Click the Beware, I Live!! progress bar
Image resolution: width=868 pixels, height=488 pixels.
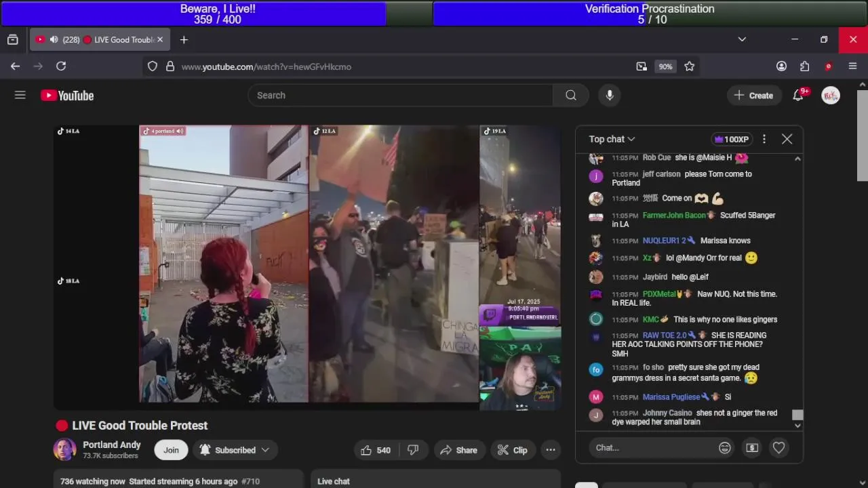[218, 14]
